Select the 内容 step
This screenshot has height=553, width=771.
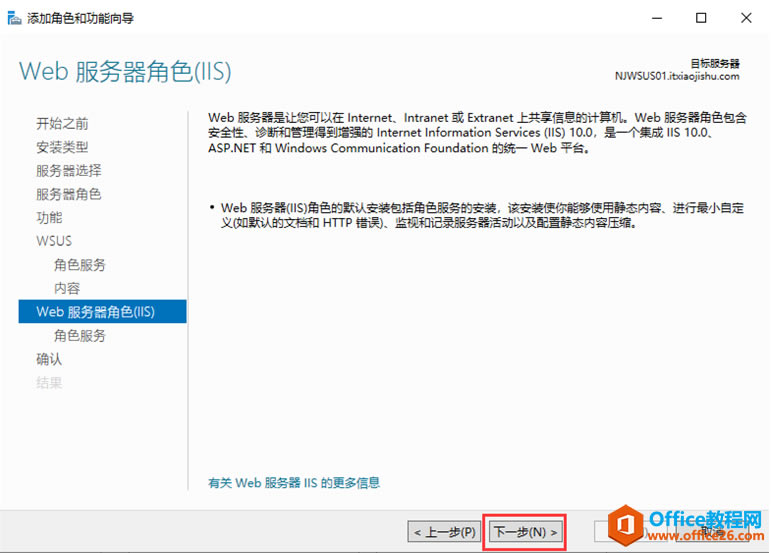pos(67,288)
